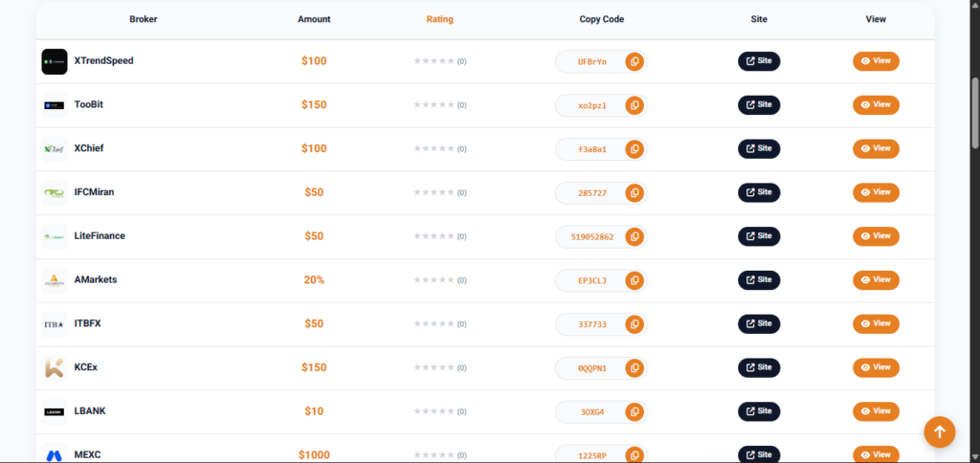Copy the XChief code f3a8a1
Viewport: 980px width, 463px height.
coord(635,148)
